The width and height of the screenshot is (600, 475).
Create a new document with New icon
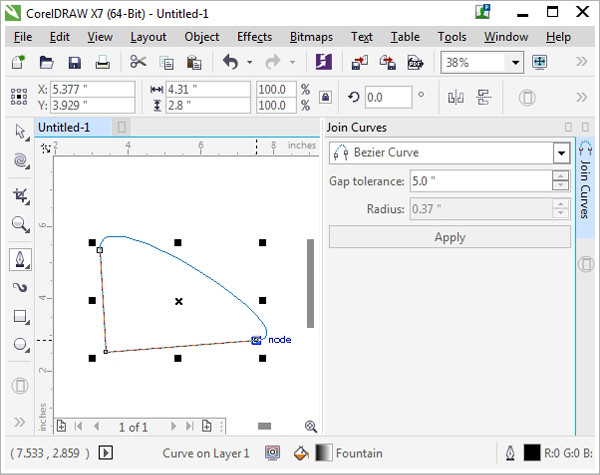[18, 62]
